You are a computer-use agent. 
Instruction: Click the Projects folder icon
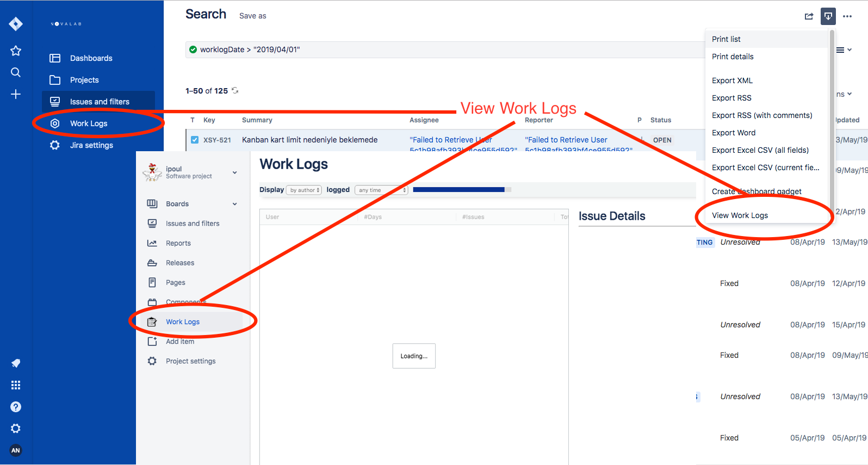(55, 80)
